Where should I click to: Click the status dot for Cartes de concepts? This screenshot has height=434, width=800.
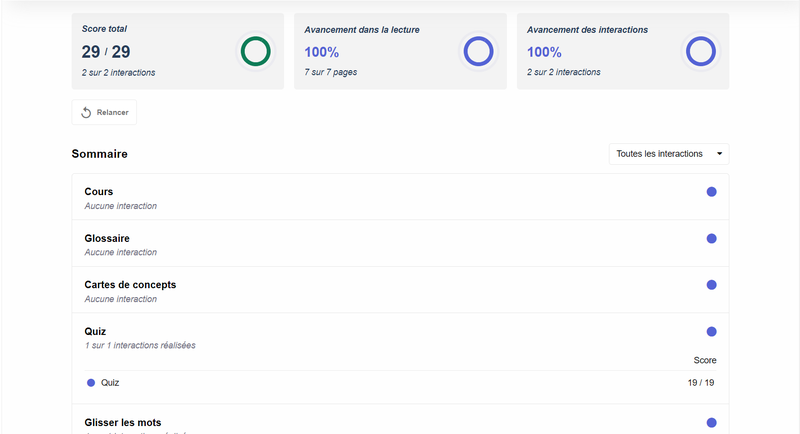coord(712,285)
